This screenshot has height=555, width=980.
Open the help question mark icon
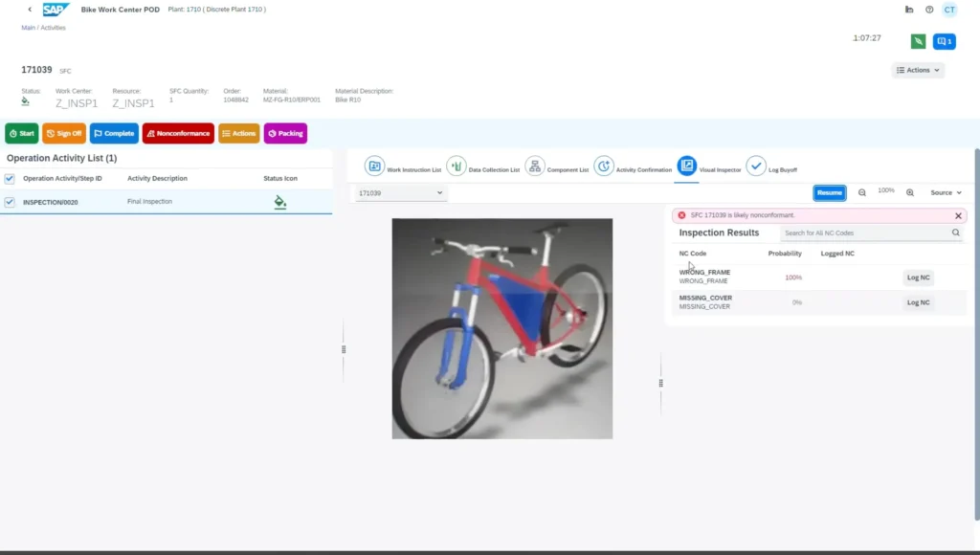pyautogui.click(x=929, y=10)
